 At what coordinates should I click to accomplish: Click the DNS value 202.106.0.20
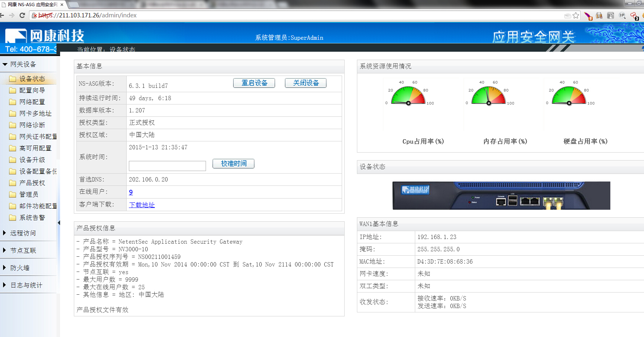point(148,180)
